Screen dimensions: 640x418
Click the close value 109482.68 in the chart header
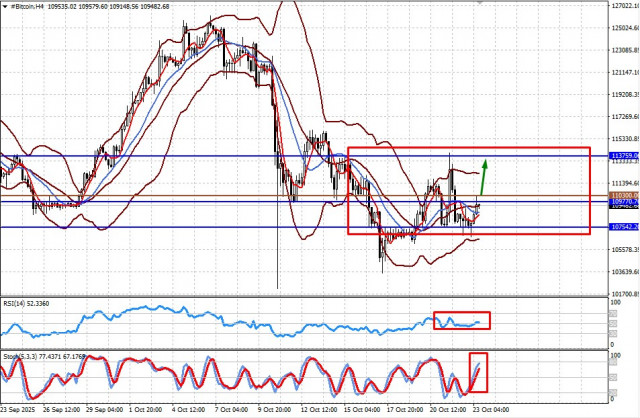(x=155, y=7)
